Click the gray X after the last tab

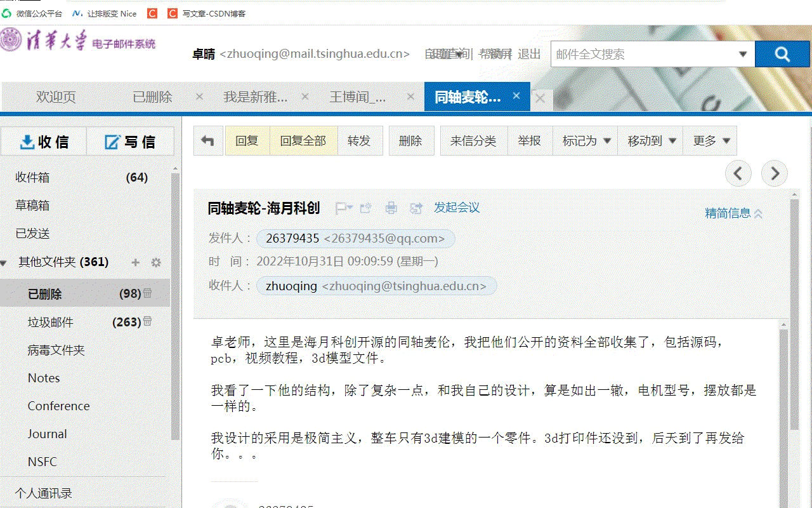[540, 98]
